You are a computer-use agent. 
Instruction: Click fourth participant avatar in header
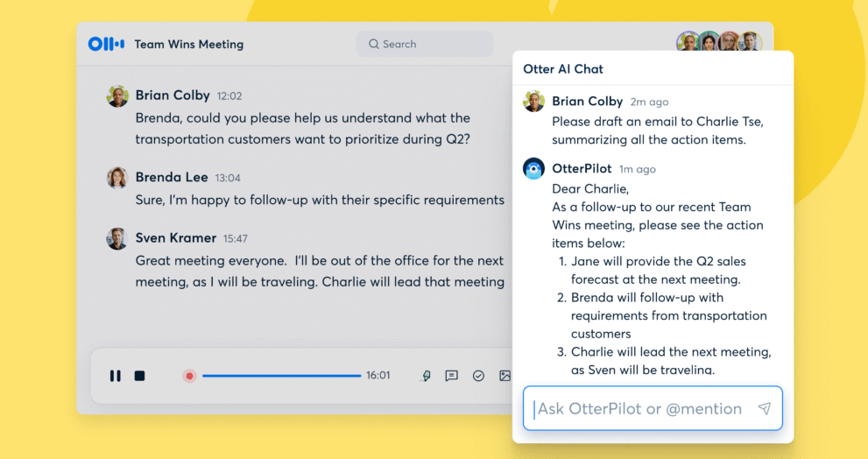[751, 42]
